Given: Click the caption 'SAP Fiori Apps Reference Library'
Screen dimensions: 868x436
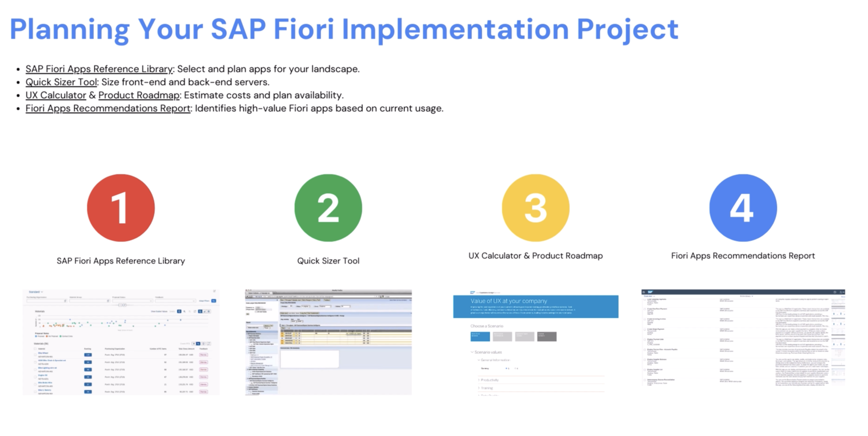Looking at the screenshot, I should click(x=121, y=261).
